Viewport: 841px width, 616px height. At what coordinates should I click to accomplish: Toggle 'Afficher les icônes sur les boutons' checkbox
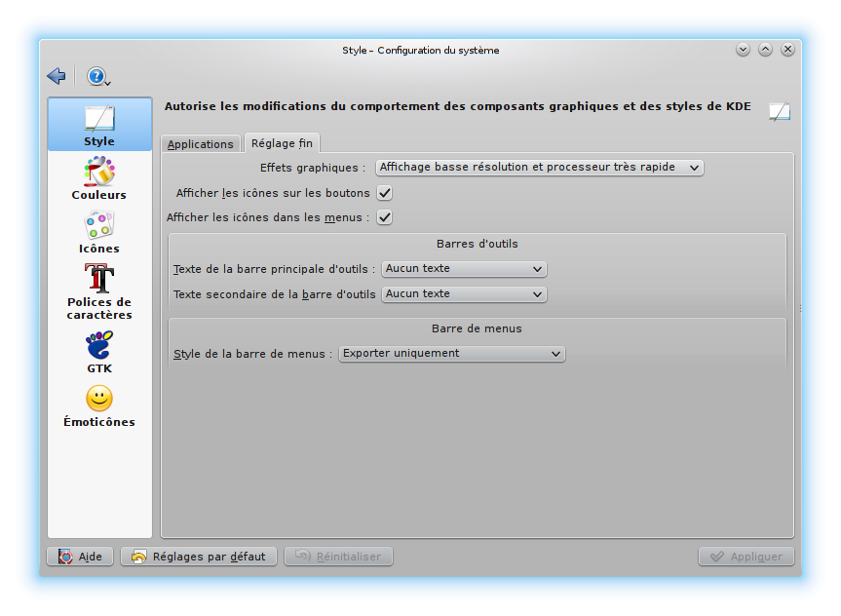[x=385, y=193]
